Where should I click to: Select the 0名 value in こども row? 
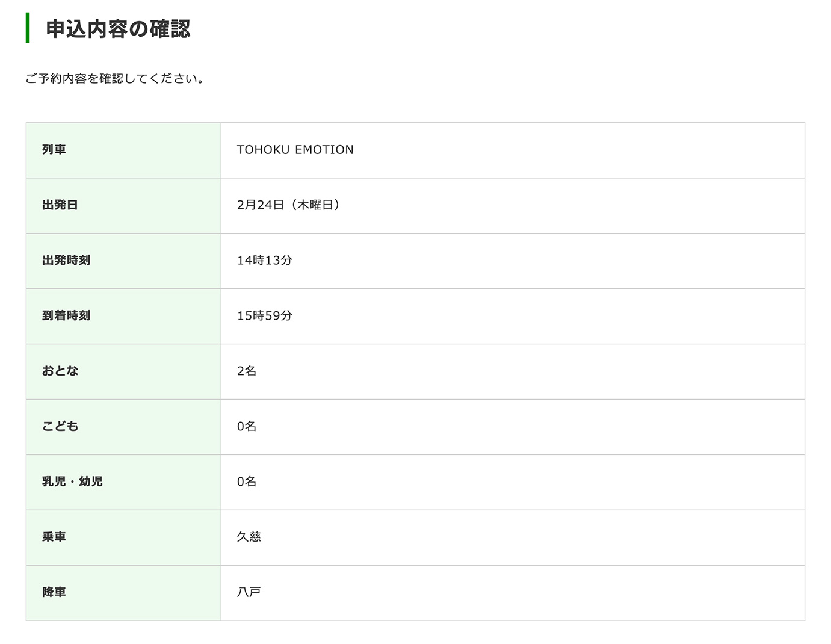(247, 427)
